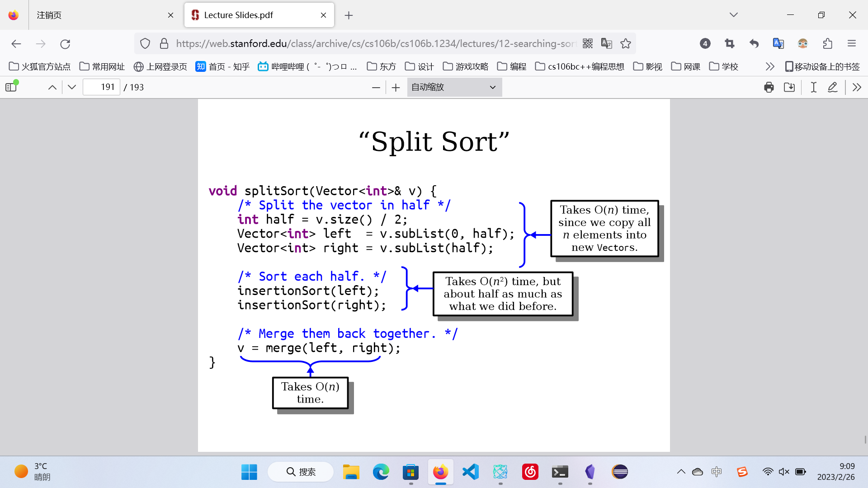The width and height of the screenshot is (868, 488).
Task: Open 哔哩哔哩 bookmark
Action: [x=307, y=66]
